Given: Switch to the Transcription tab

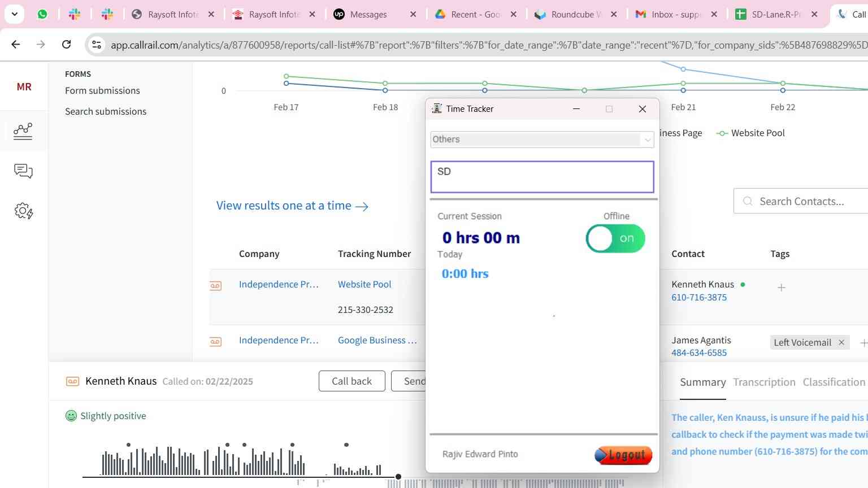Looking at the screenshot, I should click(764, 382).
